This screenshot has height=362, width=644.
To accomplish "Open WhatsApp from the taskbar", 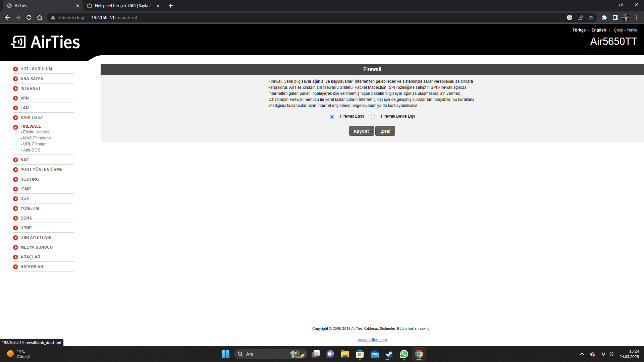I will 404,354.
